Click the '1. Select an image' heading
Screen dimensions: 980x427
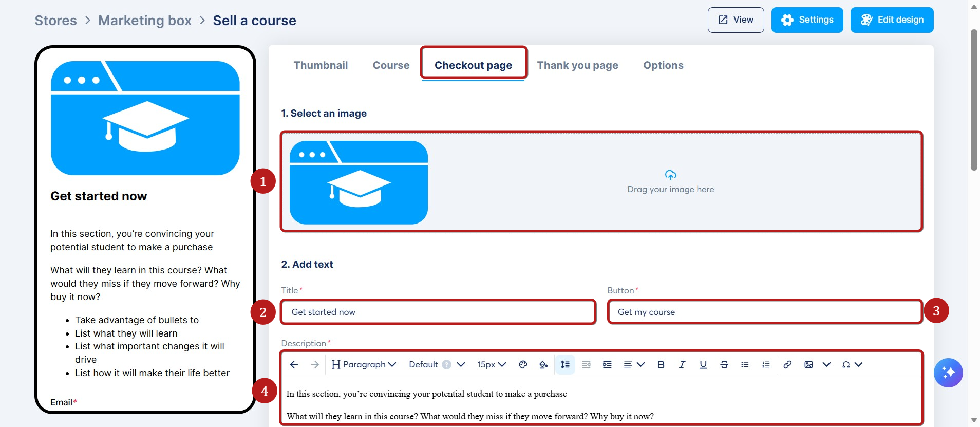pyautogui.click(x=324, y=113)
